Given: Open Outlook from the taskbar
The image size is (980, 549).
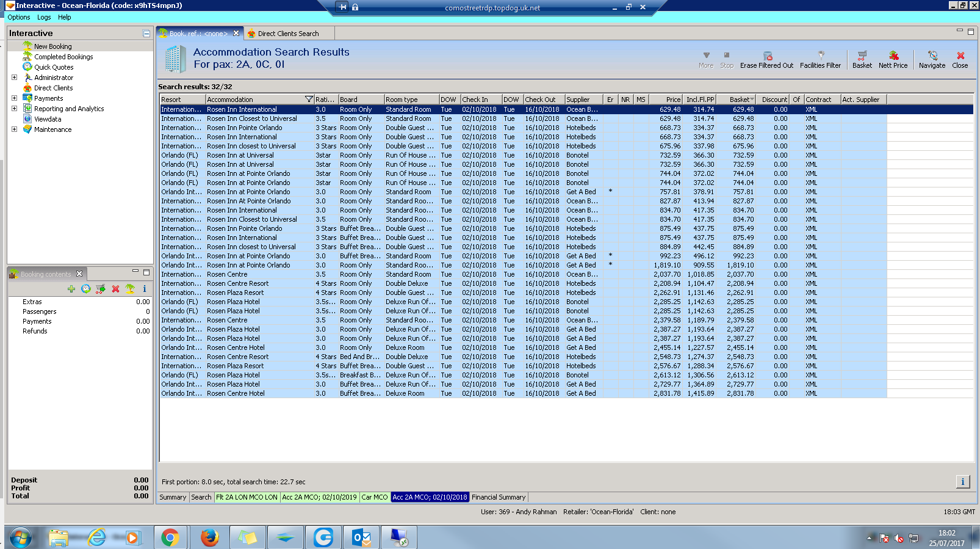Looking at the screenshot, I should [x=361, y=538].
